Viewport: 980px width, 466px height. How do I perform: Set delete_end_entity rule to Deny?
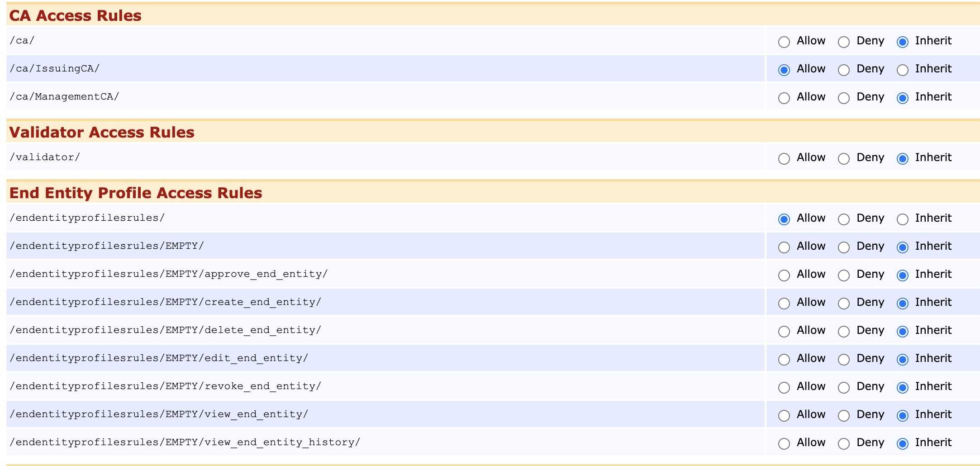pos(843,332)
